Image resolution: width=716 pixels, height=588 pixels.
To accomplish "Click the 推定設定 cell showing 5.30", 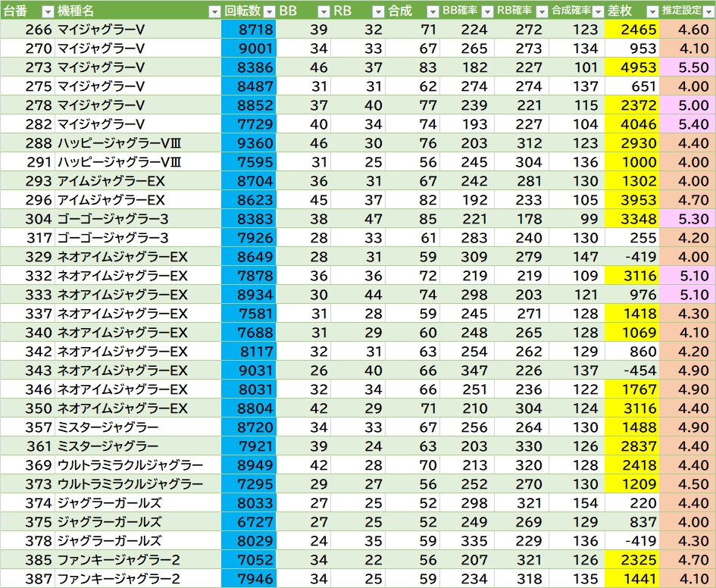I will [x=688, y=219].
